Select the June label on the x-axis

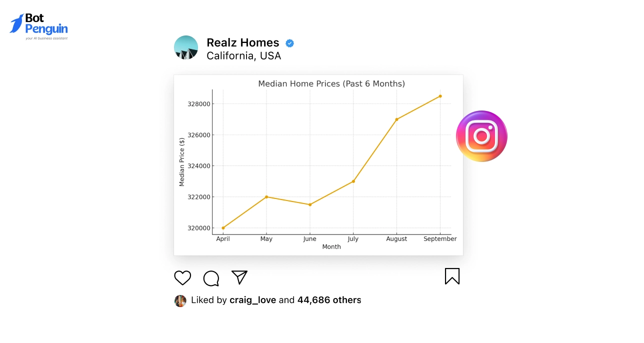(x=309, y=239)
